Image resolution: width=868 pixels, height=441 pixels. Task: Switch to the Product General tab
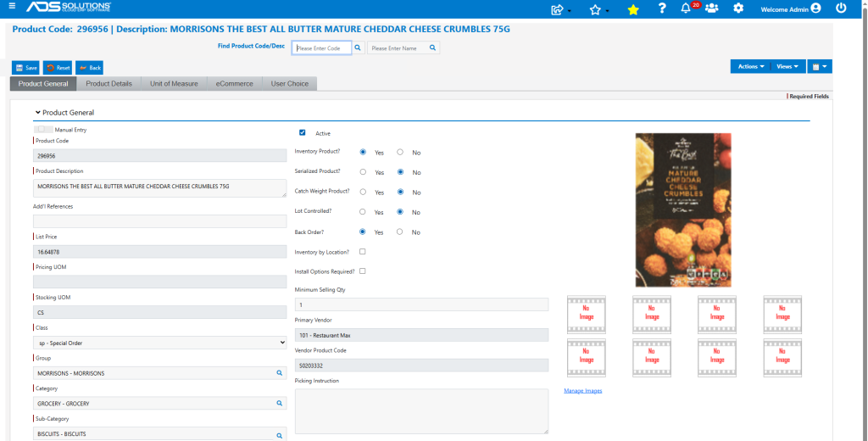click(x=43, y=84)
